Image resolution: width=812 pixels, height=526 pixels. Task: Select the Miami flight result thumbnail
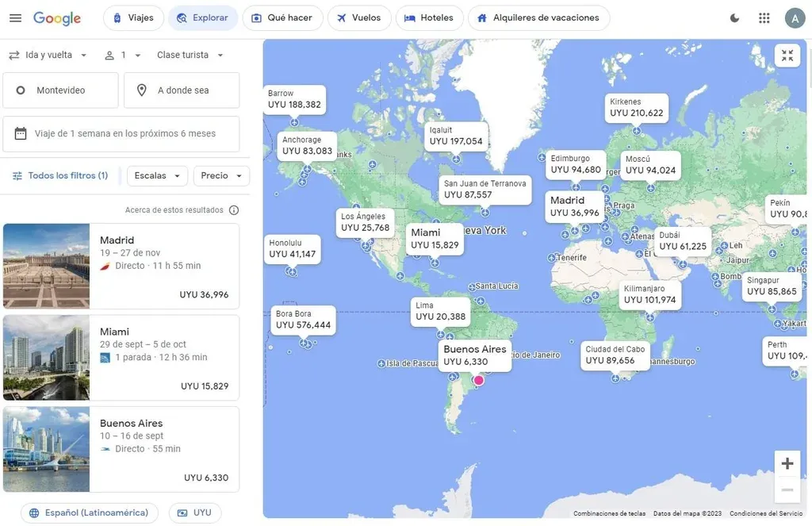tap(47, 358)
